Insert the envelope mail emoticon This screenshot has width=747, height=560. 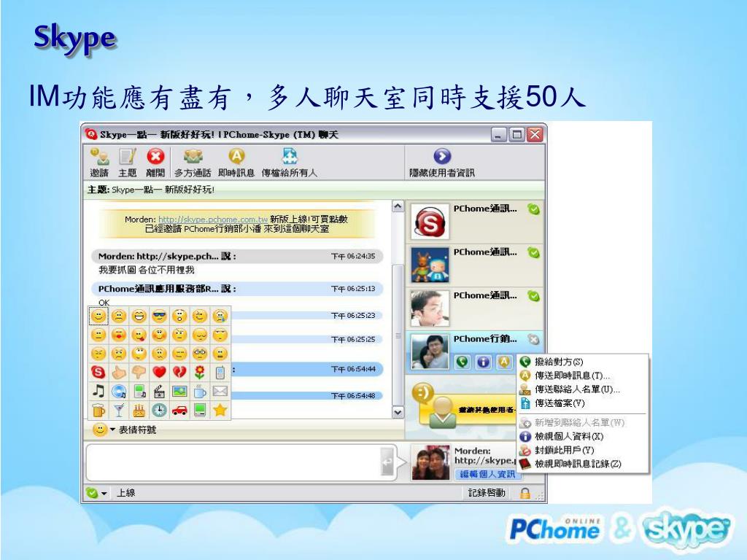(220, 392)
